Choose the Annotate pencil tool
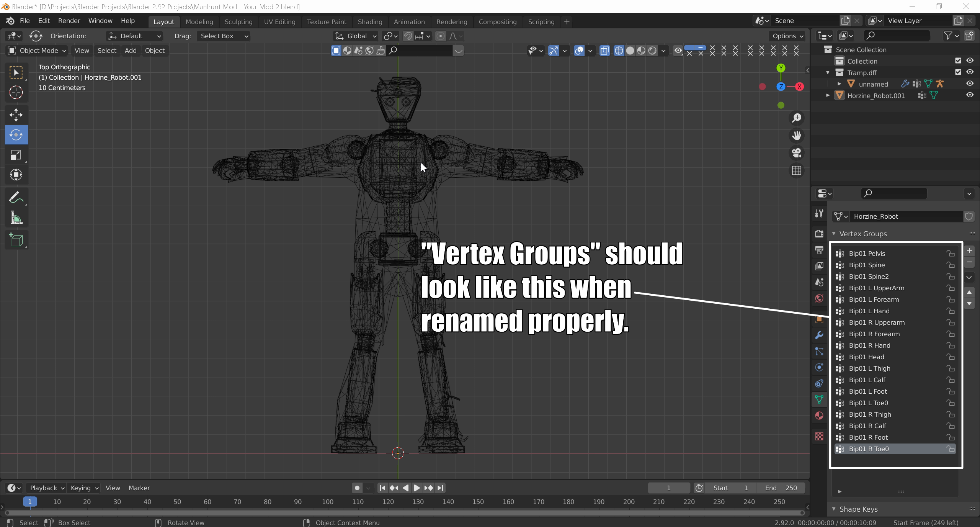This screenshot has height=527, width=980. click(x=16, y=197)
